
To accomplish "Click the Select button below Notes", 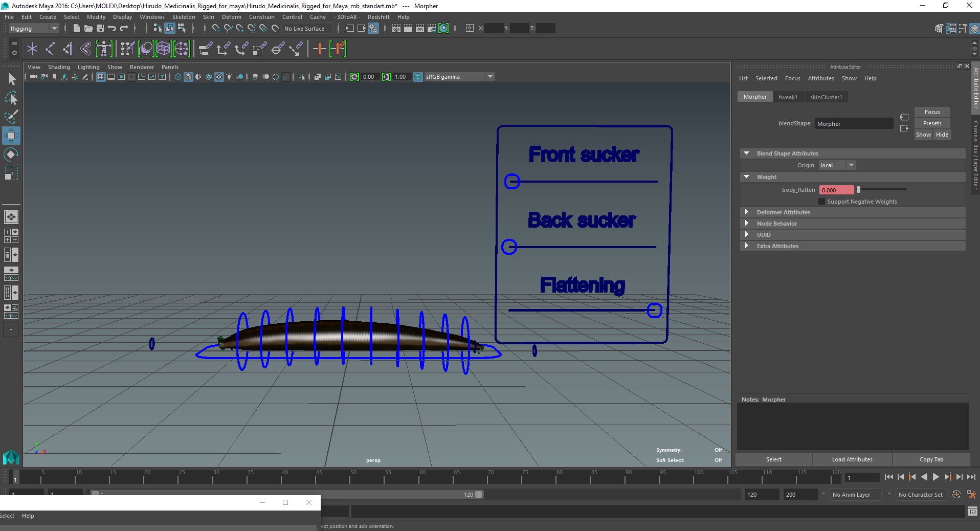I will tap(774, 459).
